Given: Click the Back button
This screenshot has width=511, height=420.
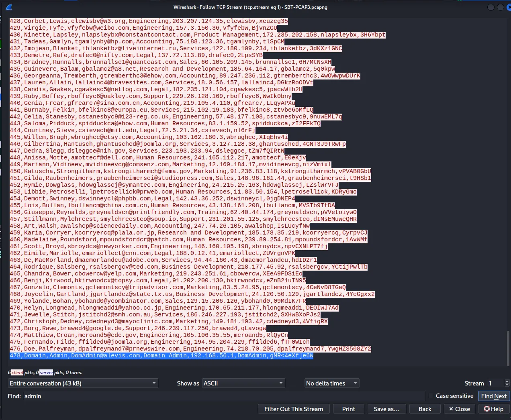Looking at the screenshot, I should [x=425, y=409].
